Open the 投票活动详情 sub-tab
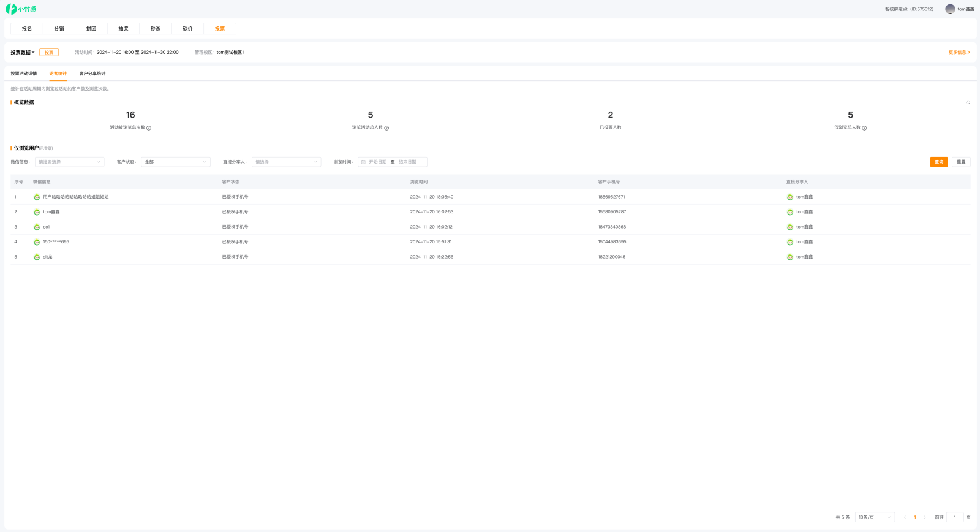The height and width of the screenshot is (532, 980). point(23,74)
